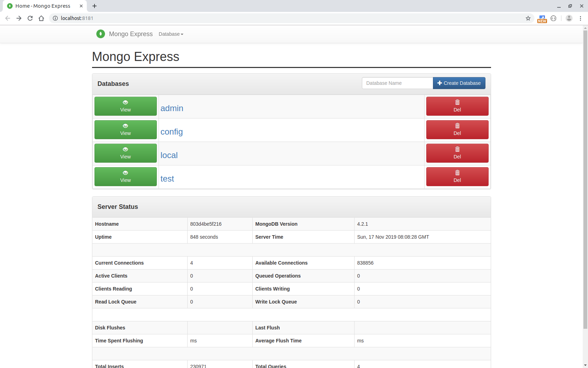This screenshot has width=588, height=368.
Task: Go back in browser history
Action: click(8, 18)
